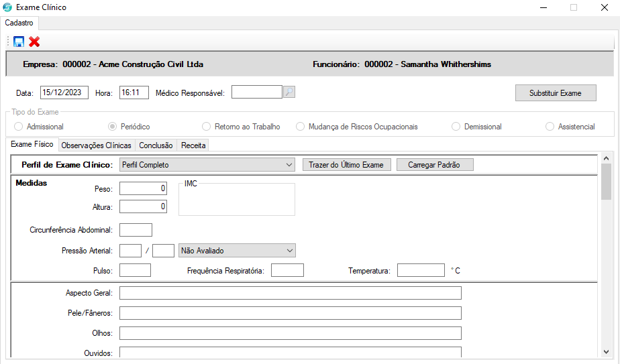Click the blue save disk icon
The image size is (620, 364).
(19, 42)
